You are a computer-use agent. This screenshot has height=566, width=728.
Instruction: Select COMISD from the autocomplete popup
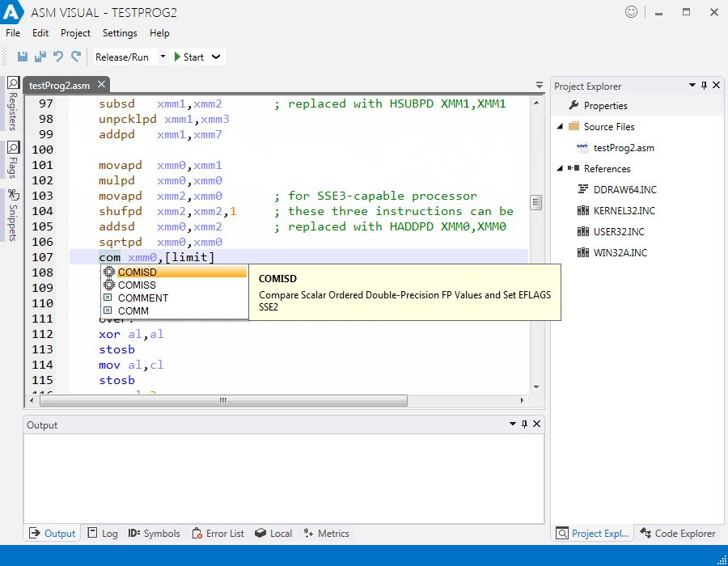click(x=135, y=272)
